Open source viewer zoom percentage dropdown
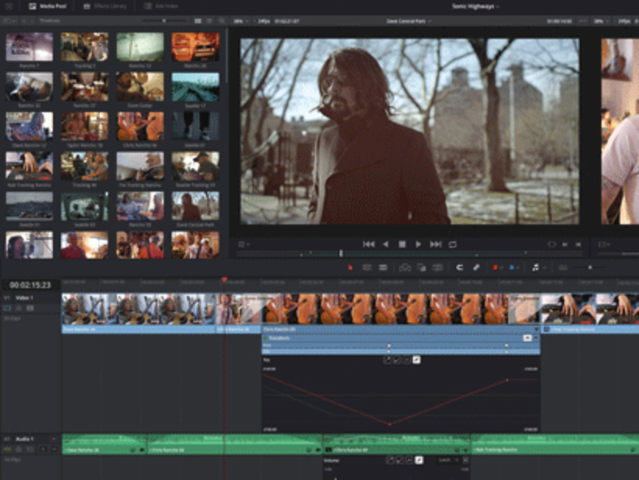The image size is (639, 480). pos(240,21)
